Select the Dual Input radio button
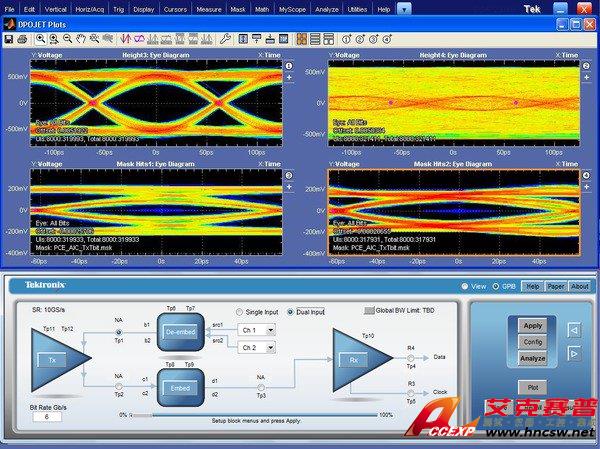Screen dimensions: 600x449 pos(291,311)
